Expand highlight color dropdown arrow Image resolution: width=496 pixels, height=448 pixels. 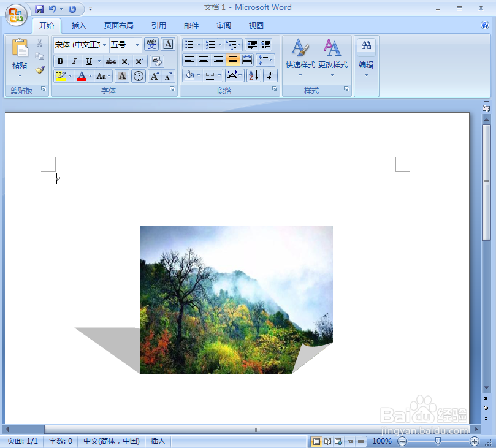pyautogui.click(x=71, y=76)
